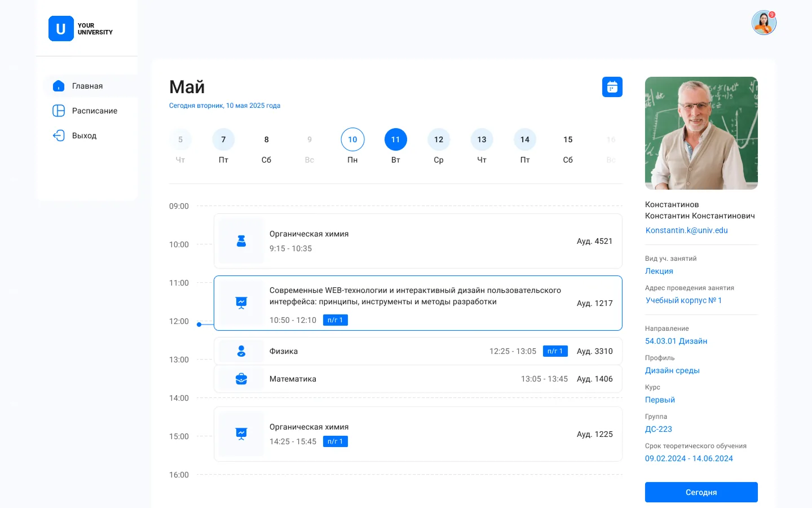Image resolution: width=812 pixels, height=508 pixels.
Task: Select day 10 Пн in calendar
Action: click(352, 147)
